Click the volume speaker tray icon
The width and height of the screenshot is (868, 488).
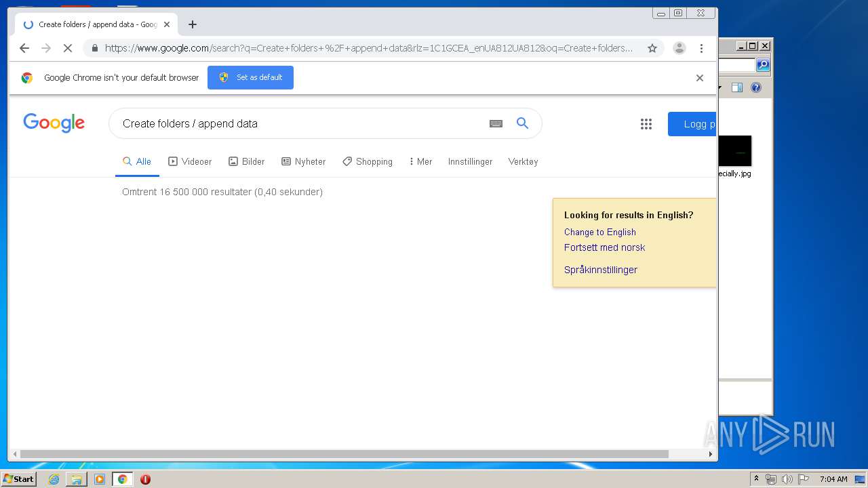[x=787, y=479]
